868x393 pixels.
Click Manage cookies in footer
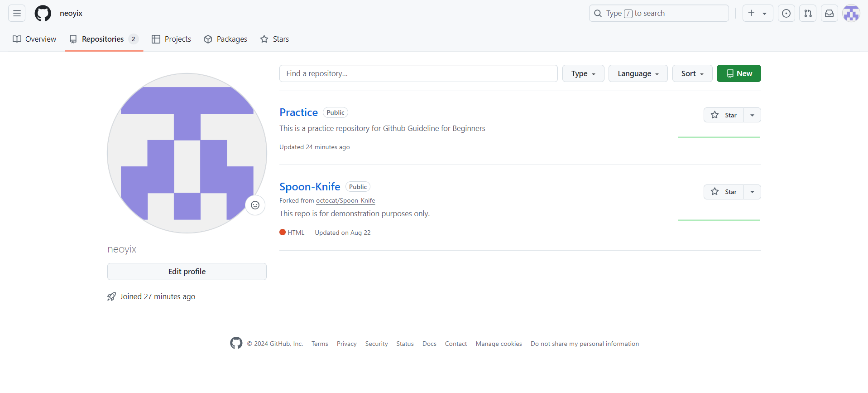pyautogui.click(x=499, y=344)
